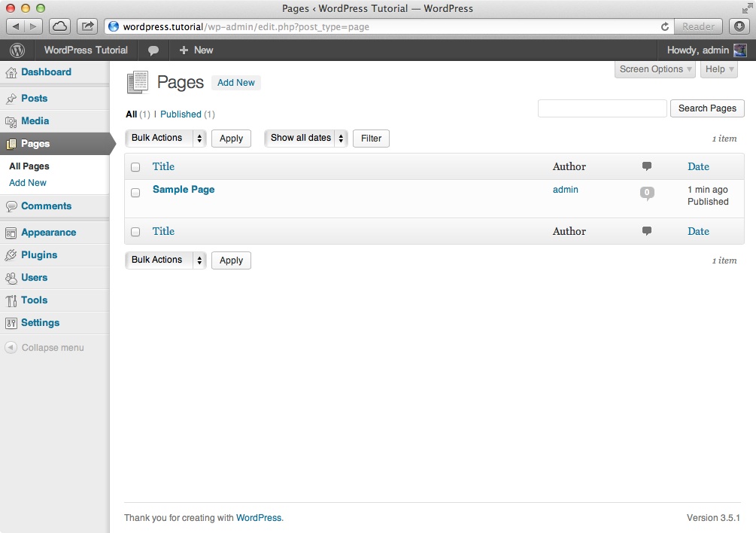
Task: Expand the Screen Options panel
Action: click(654, 69)
